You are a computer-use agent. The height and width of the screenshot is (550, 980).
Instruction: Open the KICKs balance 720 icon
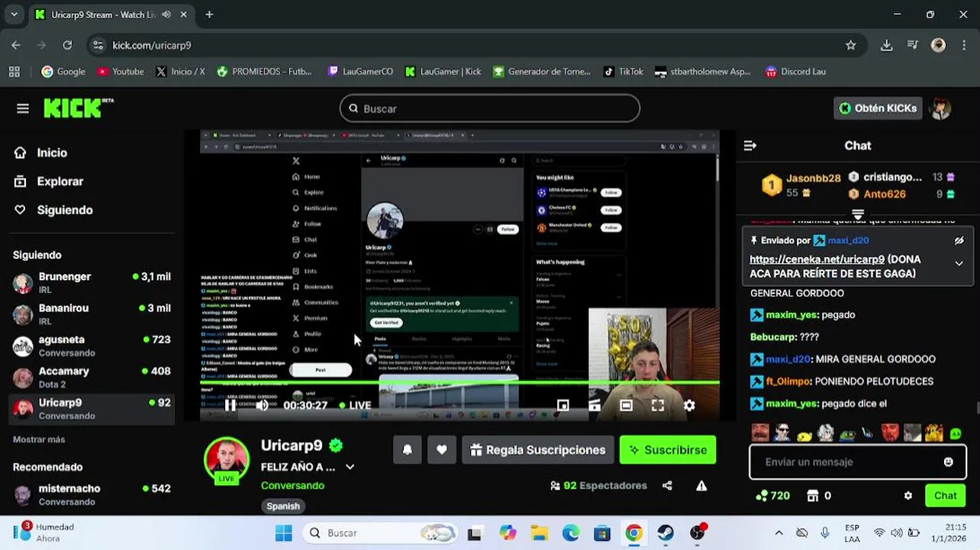tap(772, 496)
